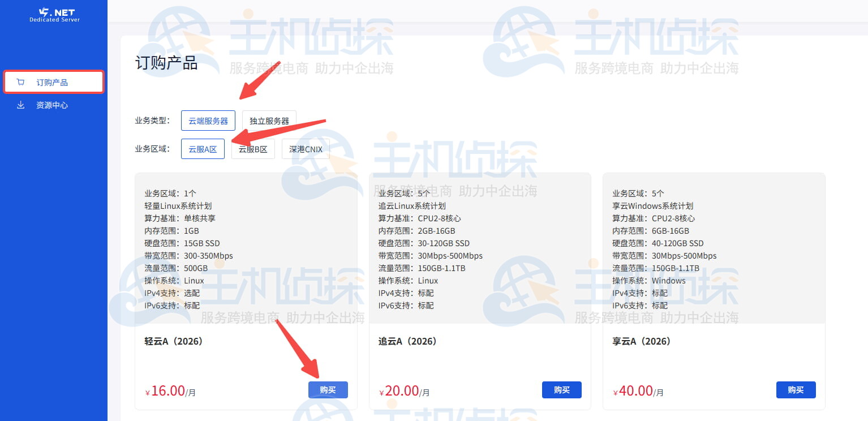The image size is (868, 421).
Task: Click the shopping cart icon in sidebar
Action: click(21, 82)
